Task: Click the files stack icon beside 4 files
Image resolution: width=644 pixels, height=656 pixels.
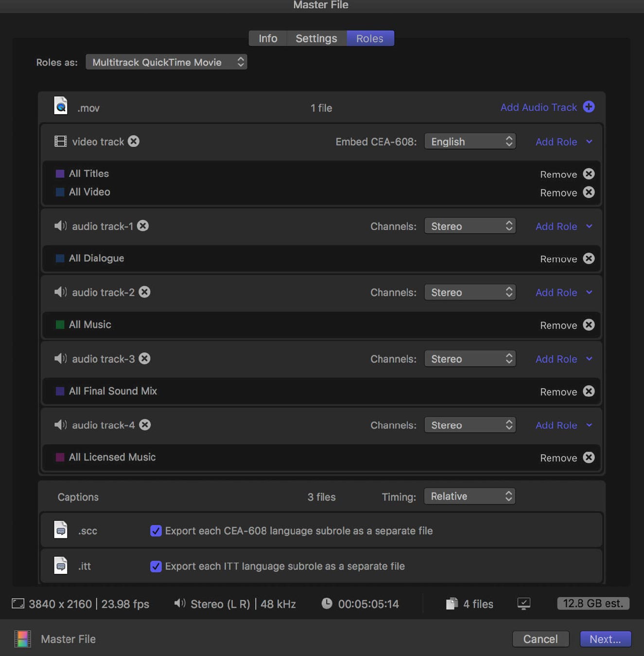Action: coord(452,603)
